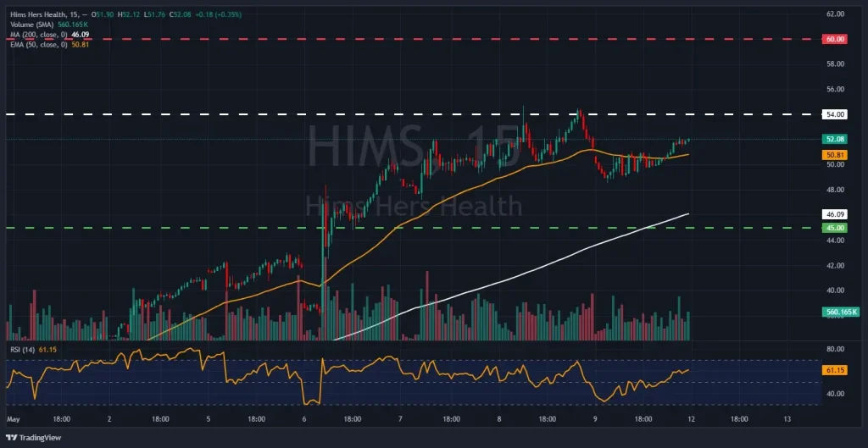
Task: Click the green 52.08 current price label
Action: click(x=836, y=140)
